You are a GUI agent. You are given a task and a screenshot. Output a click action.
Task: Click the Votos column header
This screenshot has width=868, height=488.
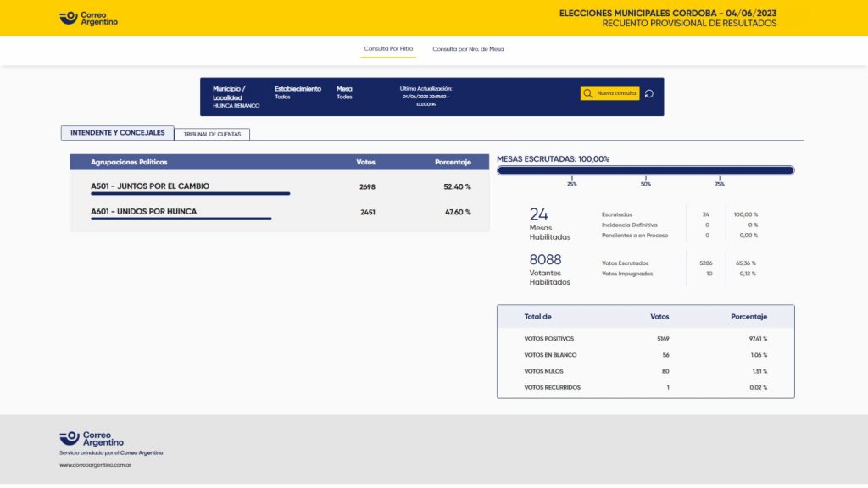(365, 162)
